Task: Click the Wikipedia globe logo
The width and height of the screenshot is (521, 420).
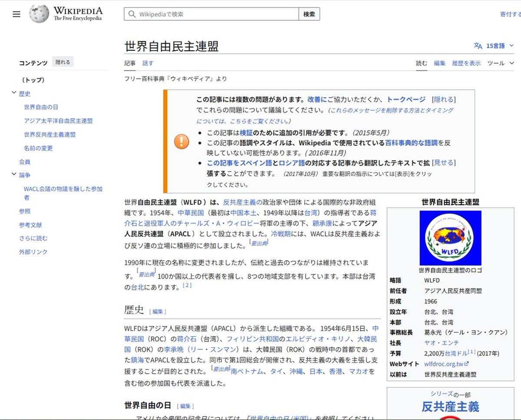Action: tap(39, 14)
